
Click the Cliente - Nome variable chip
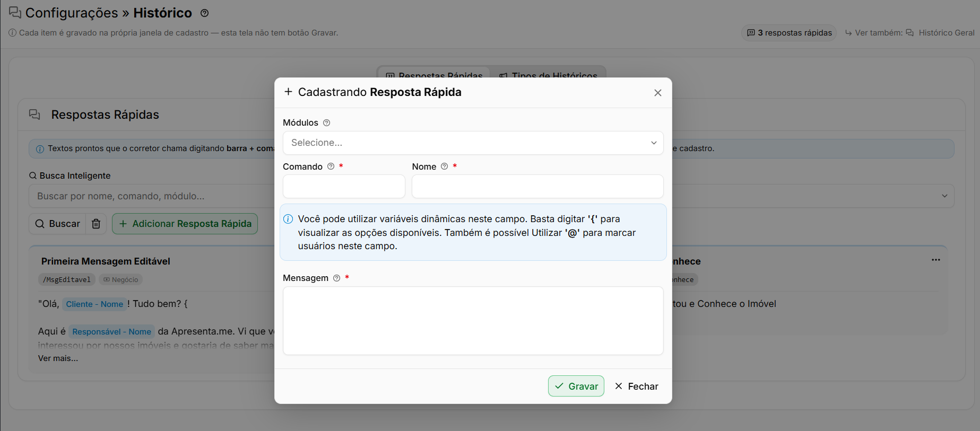coord(94,304)
